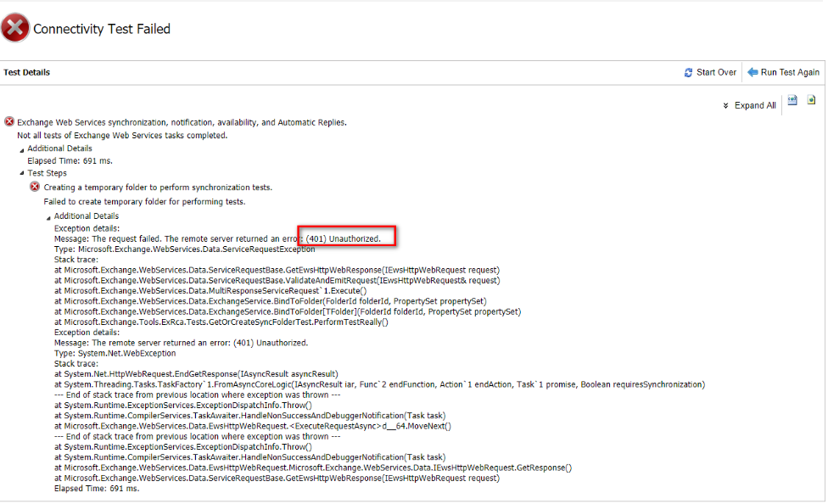Click 'Creating a temporary folder to perform' step
This screenshot has width=828, height=504.
(x=158, y=188)
